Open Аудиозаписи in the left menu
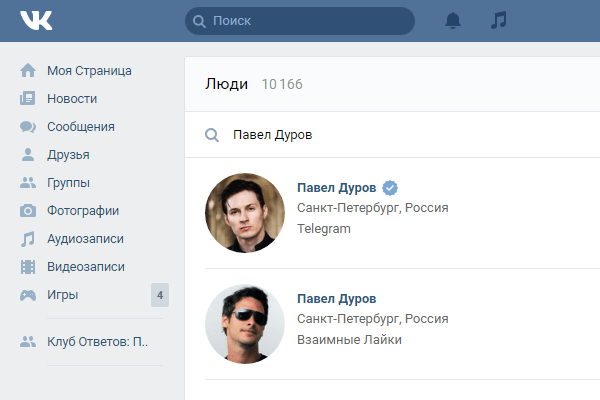The height and width of the screenshot is (400, 600). (85, 239)
